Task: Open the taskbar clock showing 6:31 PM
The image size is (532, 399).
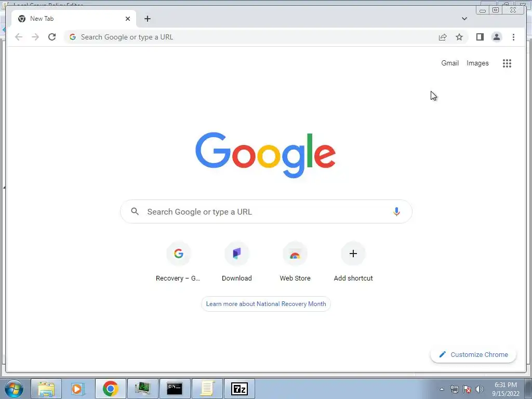Action: (506, 389)
